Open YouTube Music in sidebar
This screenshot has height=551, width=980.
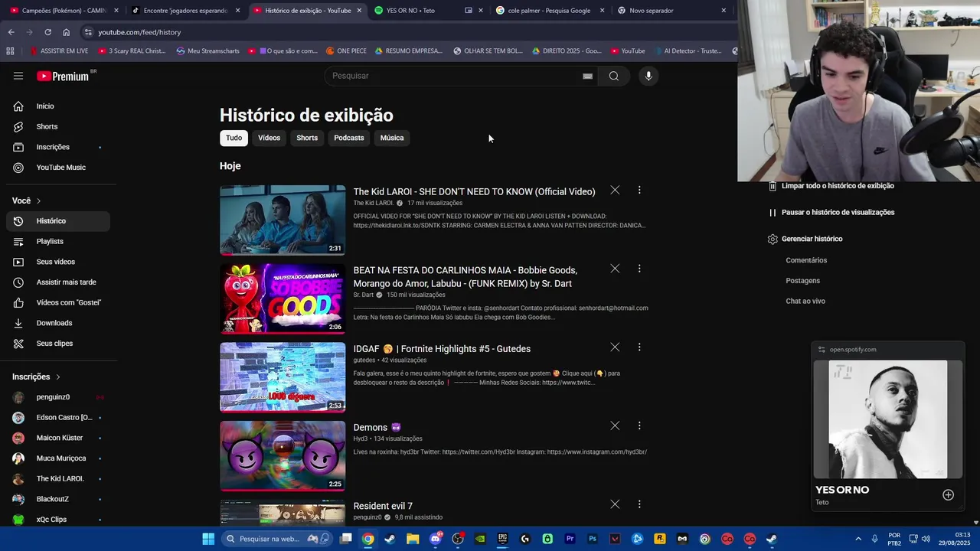coord(58,168)
